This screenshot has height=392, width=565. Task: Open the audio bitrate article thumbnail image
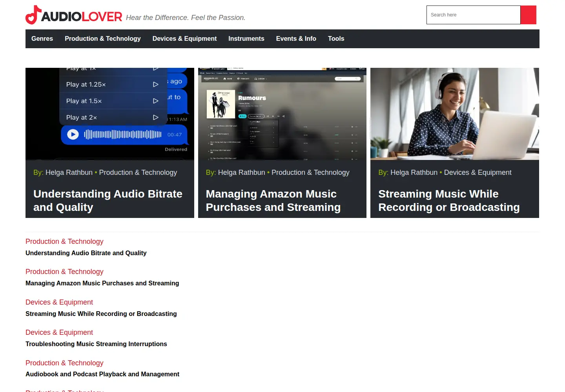pos(110,114)
